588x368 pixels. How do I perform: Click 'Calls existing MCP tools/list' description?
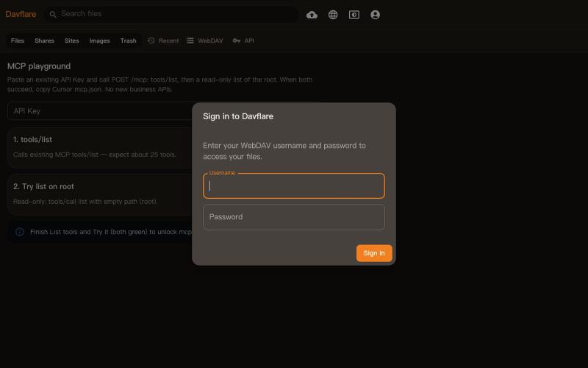[x=95, y=155]
